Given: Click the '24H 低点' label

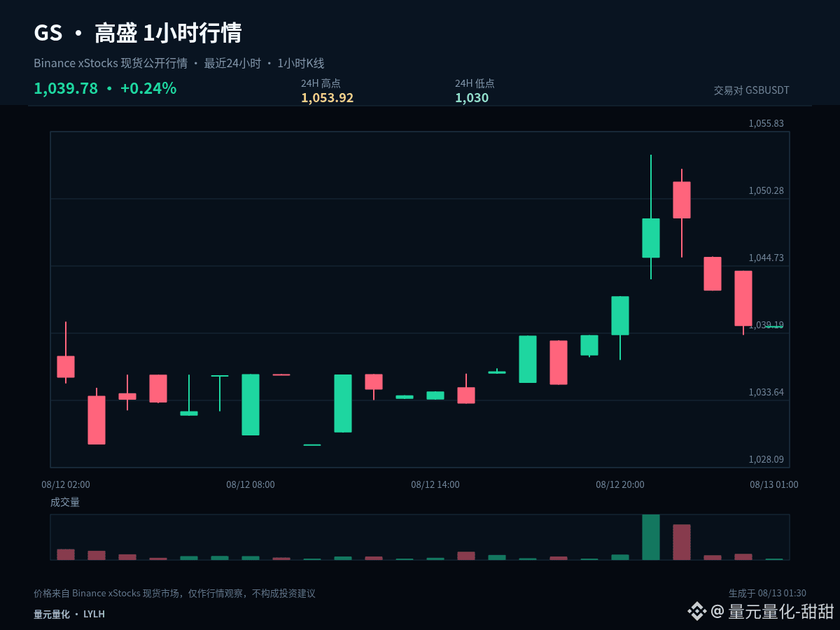Looking at the screenshot, I should click(475, 83).
